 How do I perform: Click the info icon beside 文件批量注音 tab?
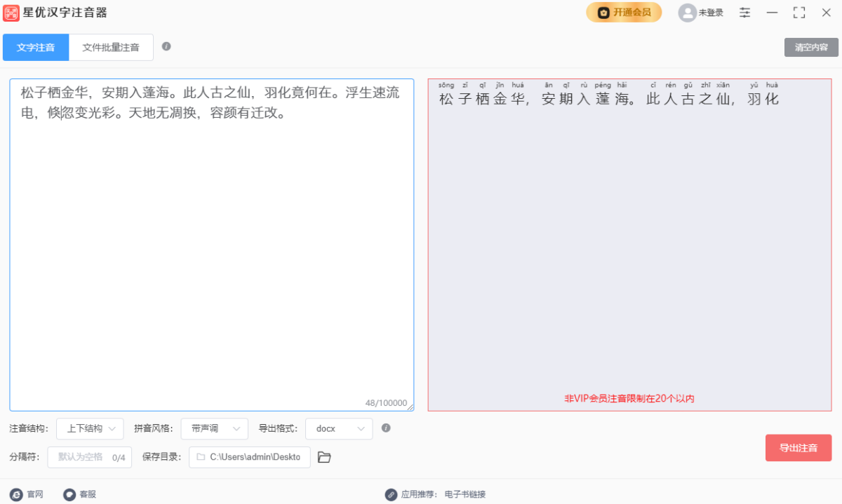point(166,46)
